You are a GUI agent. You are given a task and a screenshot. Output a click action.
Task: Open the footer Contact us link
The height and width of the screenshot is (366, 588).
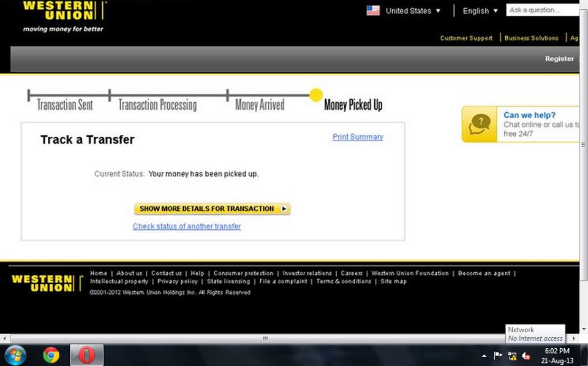pos(167,273)
